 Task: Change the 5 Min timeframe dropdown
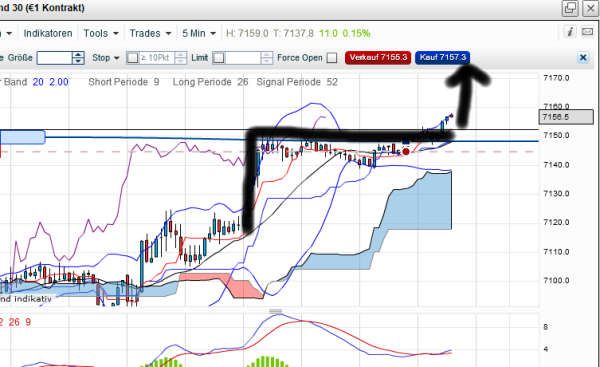tap(199, 33)
